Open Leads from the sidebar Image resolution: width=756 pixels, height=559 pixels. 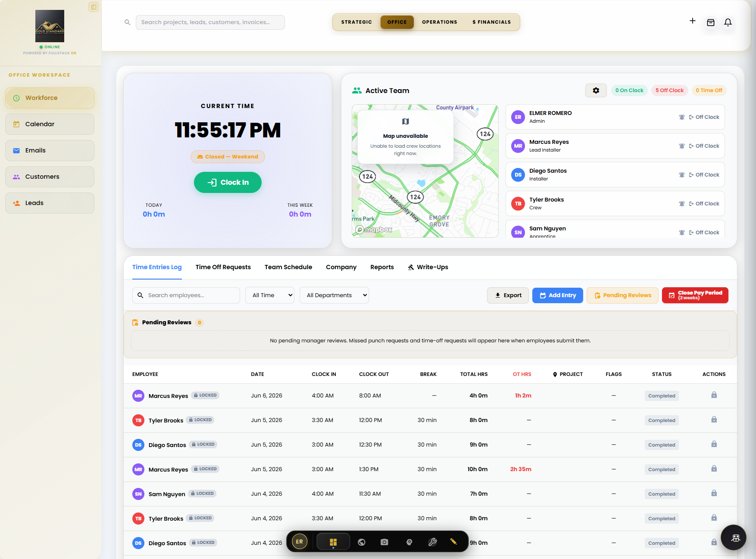pyautogui.click(x=50, y=203)
